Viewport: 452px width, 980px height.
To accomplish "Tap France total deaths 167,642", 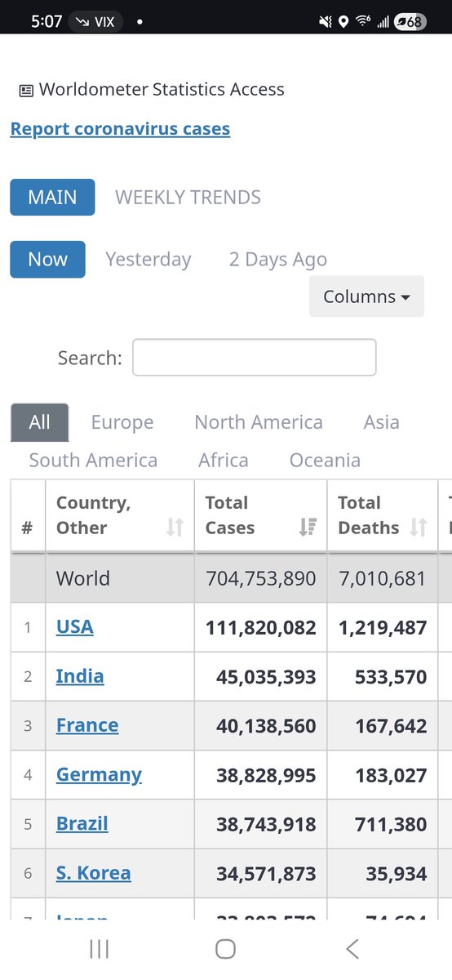I will tap(391, 726).
